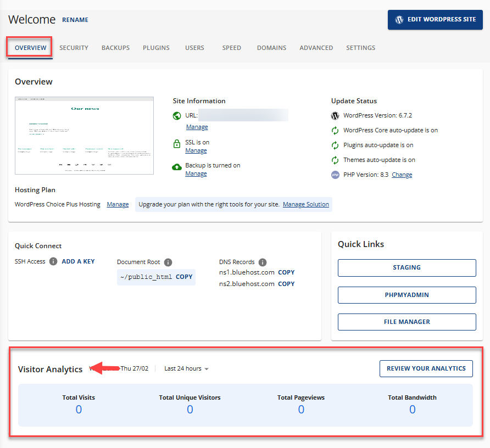Click the Themes auto-update refresh icon
Screen dimensions: 490x448
pyautogui.click(x=335, y=160)
